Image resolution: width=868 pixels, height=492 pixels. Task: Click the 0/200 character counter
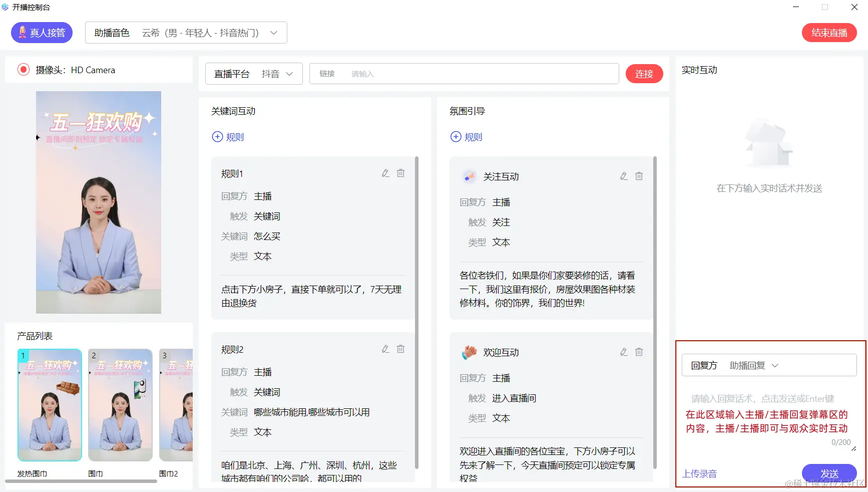tap(841, 442)
